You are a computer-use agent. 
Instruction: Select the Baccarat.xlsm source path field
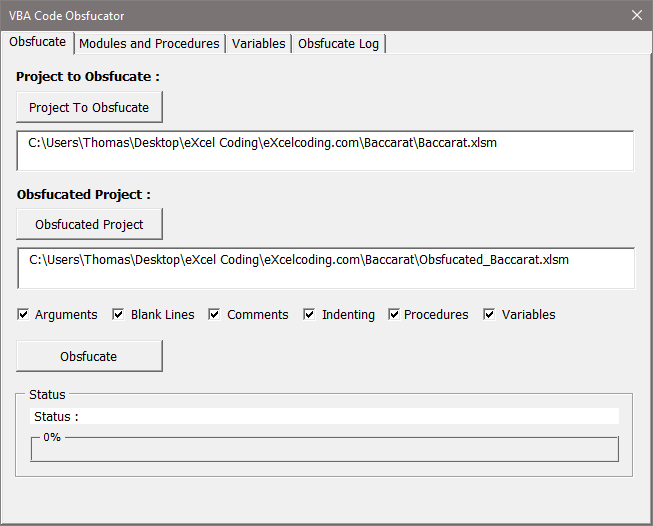click(x=325, y=151)
